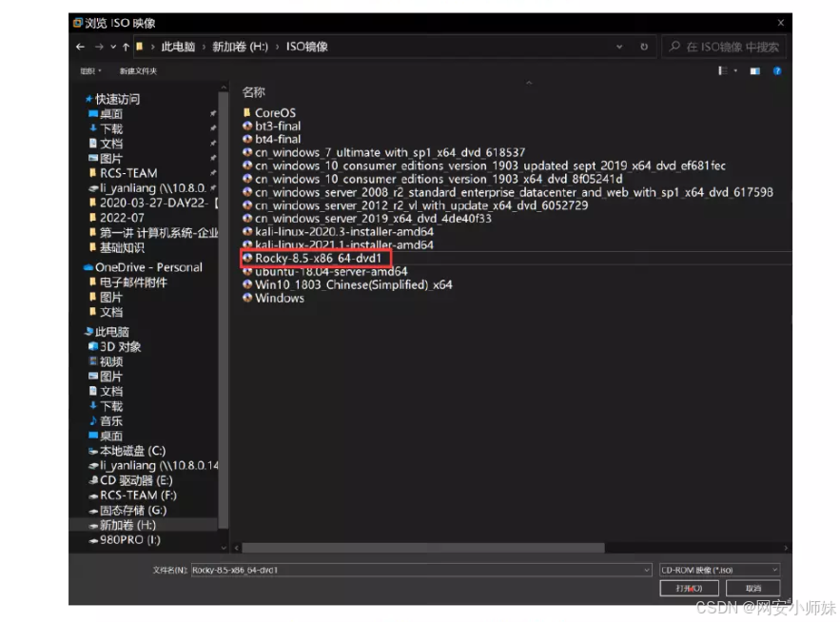Click the back navigation arrow
Image resolution: width=840 pixels, height=622 pixels.
click(81, 47)
